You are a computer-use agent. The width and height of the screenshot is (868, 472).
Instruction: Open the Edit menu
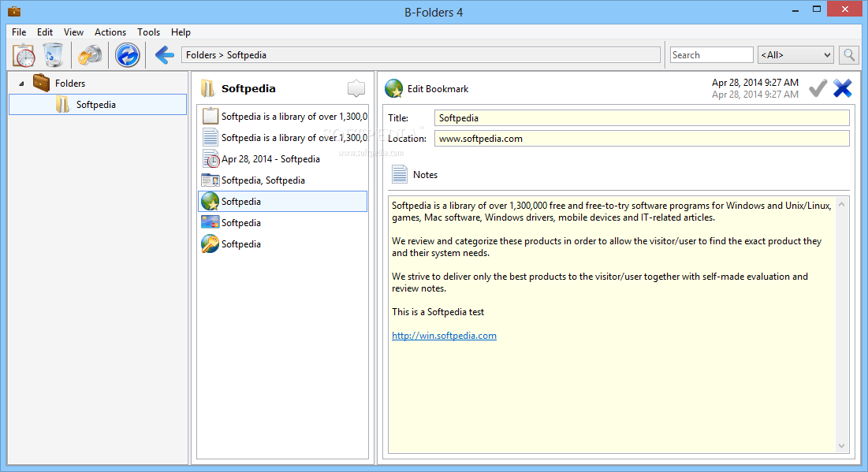pos(45,32)
